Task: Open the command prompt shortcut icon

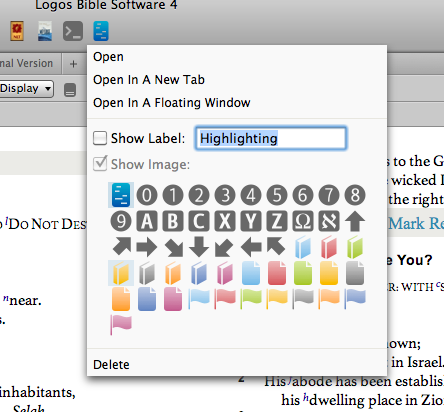Action: coord(73,31)
